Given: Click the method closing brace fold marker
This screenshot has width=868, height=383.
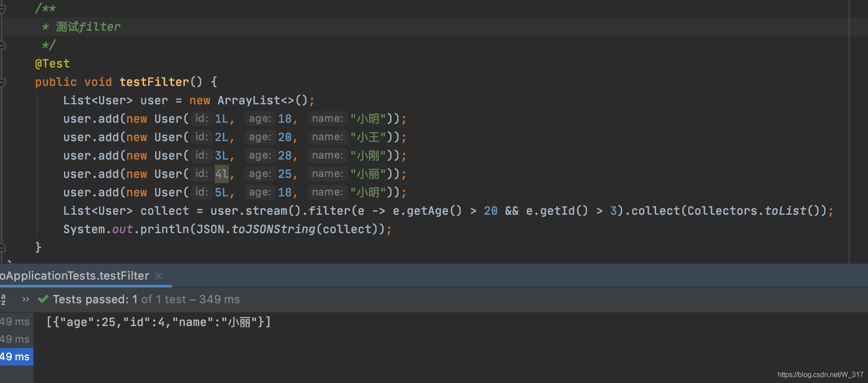Looking at the screenshot, I should click(x=3, y=248).
